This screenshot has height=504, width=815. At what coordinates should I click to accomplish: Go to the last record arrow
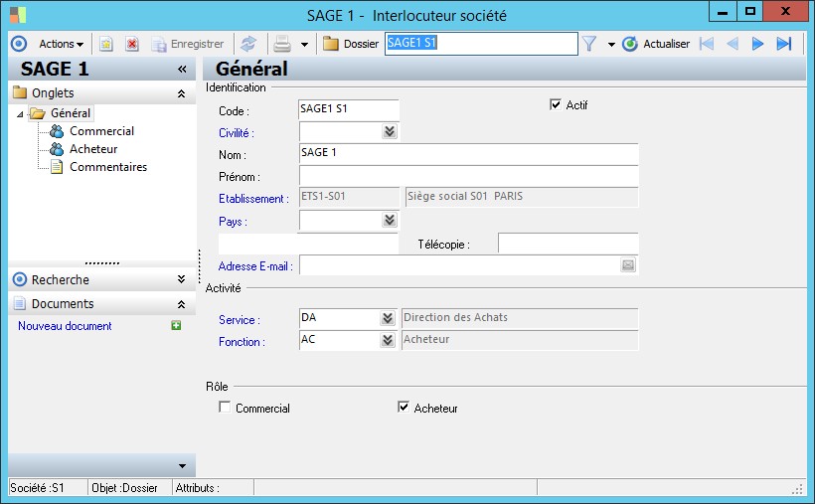pos(783,44)
